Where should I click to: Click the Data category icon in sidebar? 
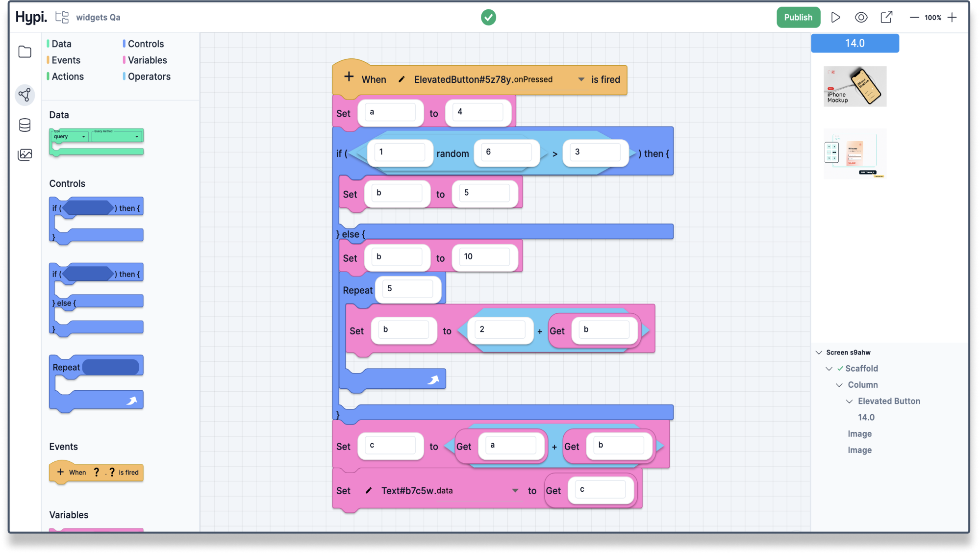(x=25, y=125)
